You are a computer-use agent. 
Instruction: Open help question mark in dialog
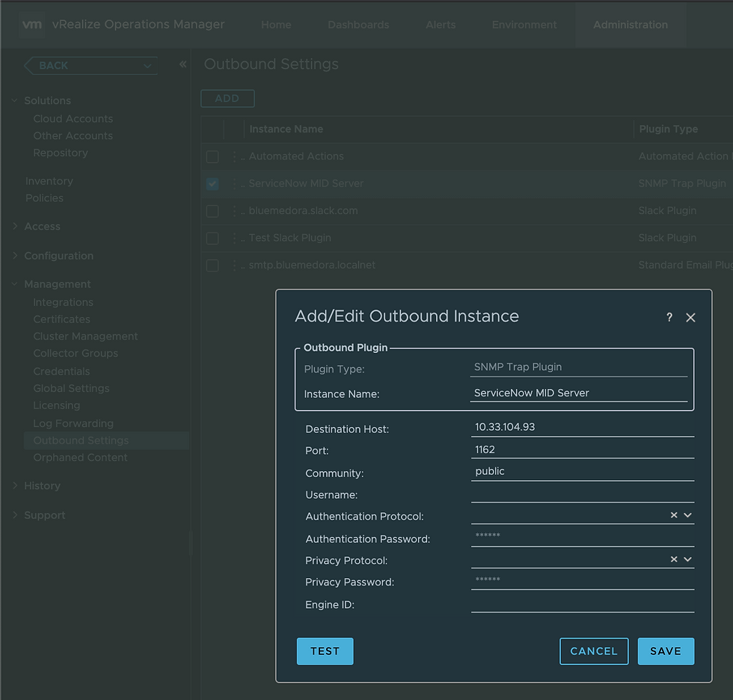669,317
